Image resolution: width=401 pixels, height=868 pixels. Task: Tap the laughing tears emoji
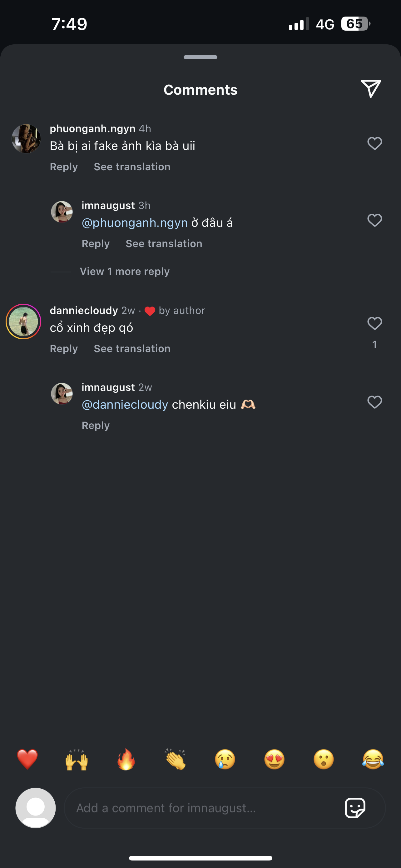coord(373,760)
